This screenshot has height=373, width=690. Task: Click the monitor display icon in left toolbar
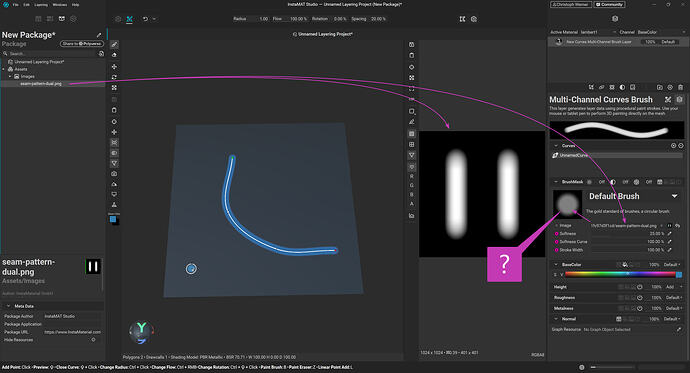pyautogui.click(x=114, y=194)
